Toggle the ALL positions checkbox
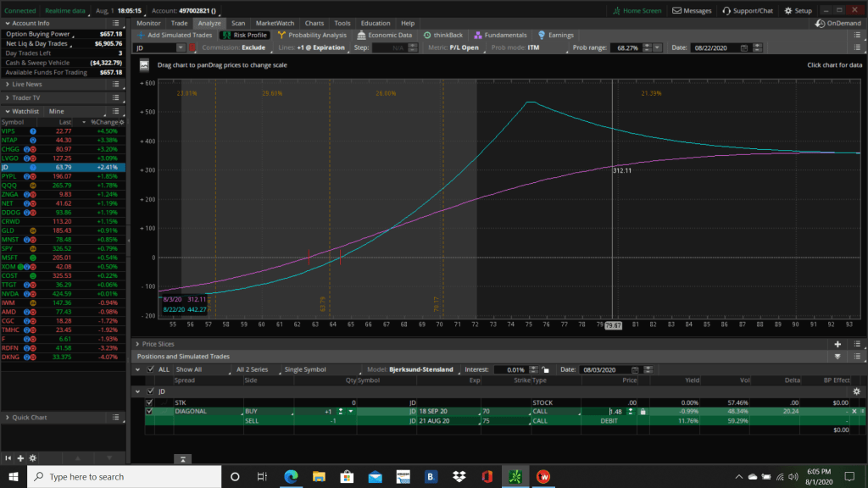The image size is (868, 488). [151, 370]
